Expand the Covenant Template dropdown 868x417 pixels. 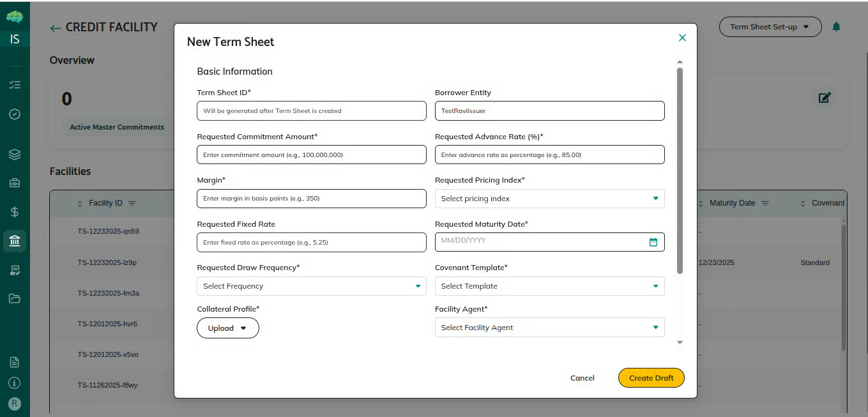coord(549,286)
